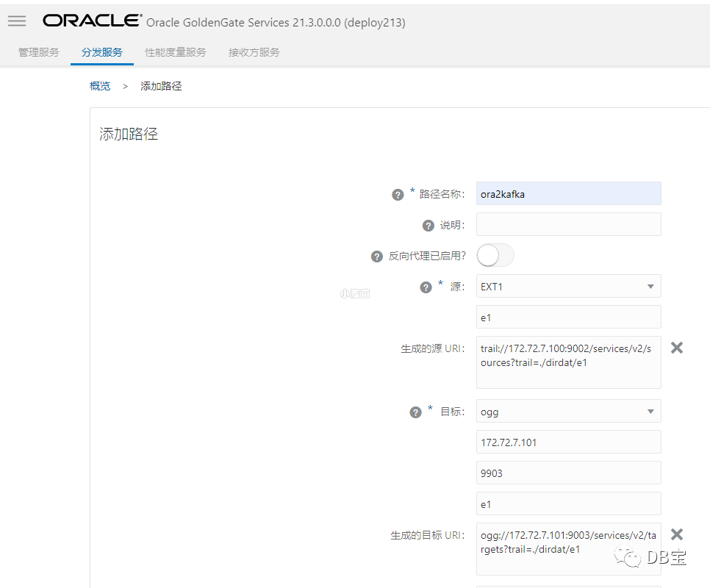Click into the empty 说明 field

568,224
